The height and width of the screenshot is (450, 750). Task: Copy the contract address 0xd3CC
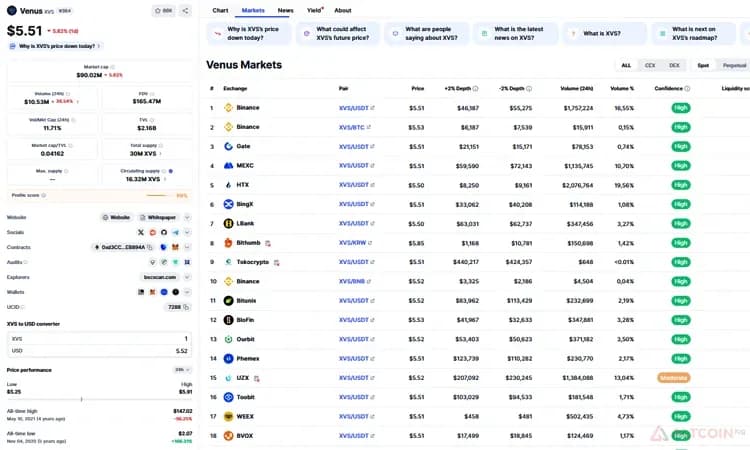(x=150, y=247)
